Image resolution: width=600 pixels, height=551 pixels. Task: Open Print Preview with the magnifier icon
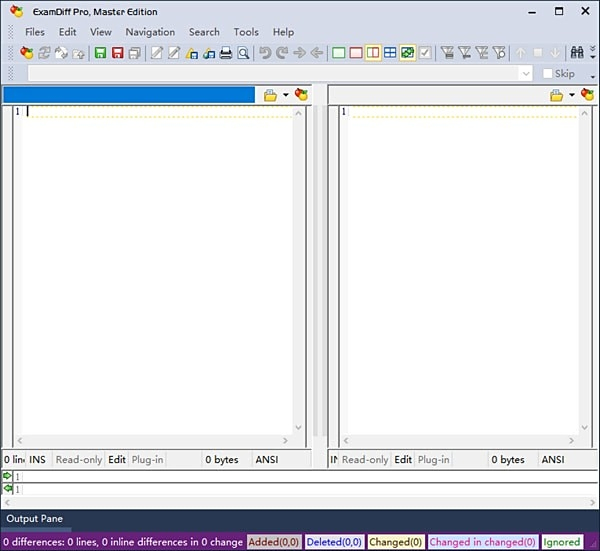(243, 53)
